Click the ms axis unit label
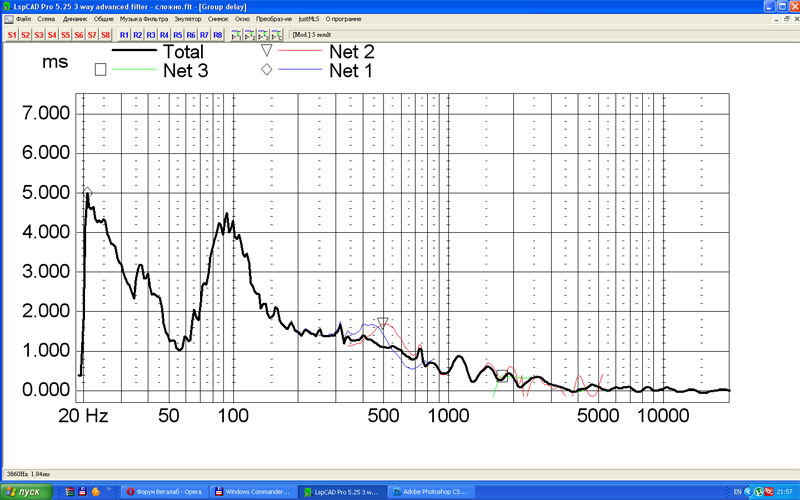Image resolution: width=800 pixels, height=500 pixels. [55, 62]
